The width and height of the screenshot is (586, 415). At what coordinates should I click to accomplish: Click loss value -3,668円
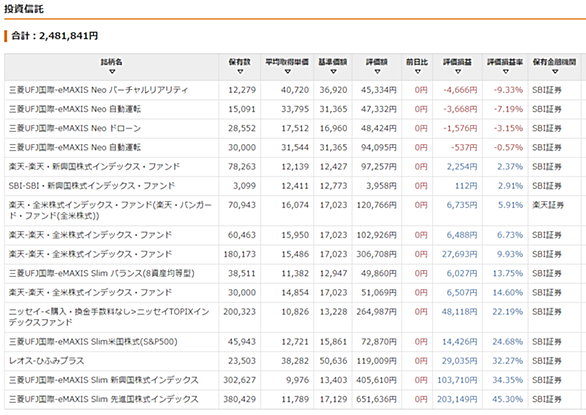point(460,109)
